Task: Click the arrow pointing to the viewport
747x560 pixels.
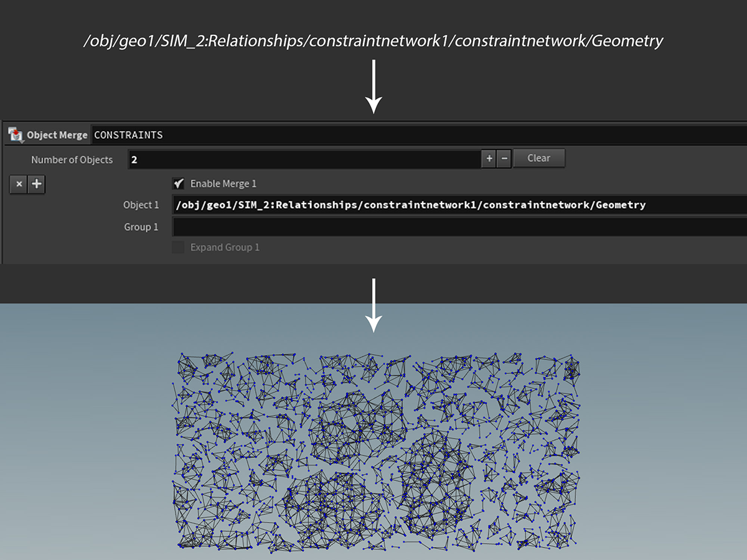Action: click(374, 305)
